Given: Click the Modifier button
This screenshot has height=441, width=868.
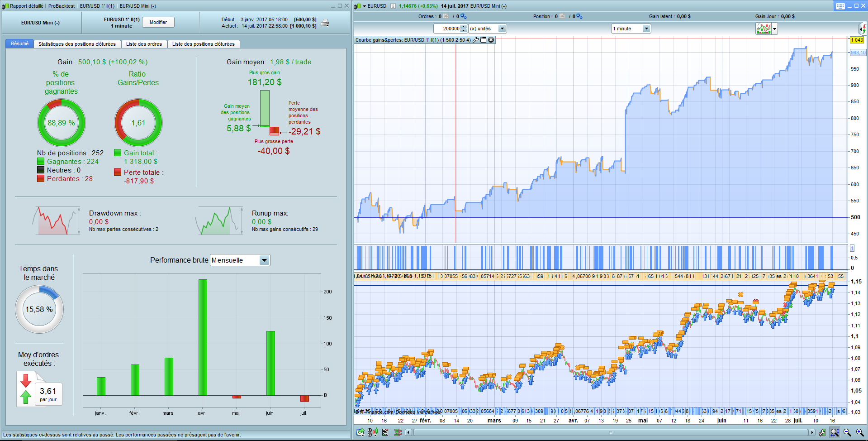Looking at the screenshot, I should (x=158, y=22).
